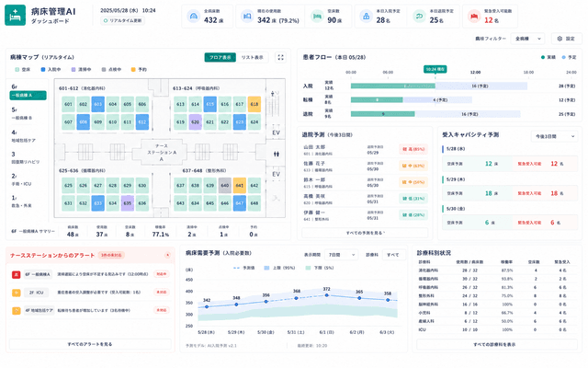Switch ward map to floor view
588x368 pixels.
(x=220, y=57)
